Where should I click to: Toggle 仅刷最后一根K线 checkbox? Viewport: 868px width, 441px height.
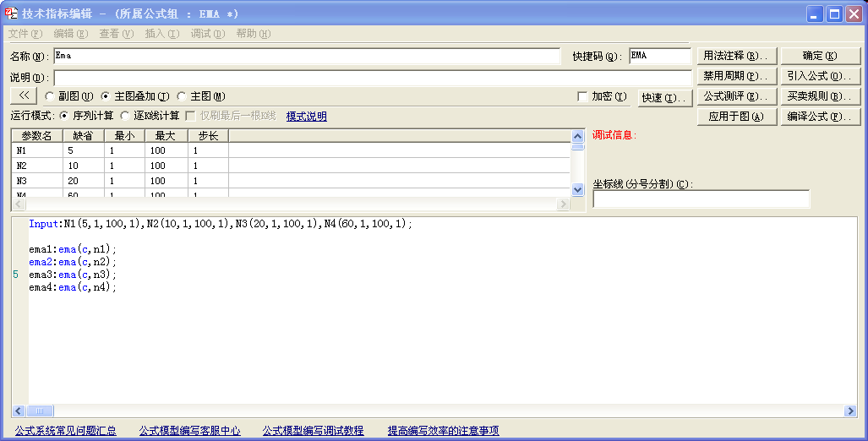point(190,116)
